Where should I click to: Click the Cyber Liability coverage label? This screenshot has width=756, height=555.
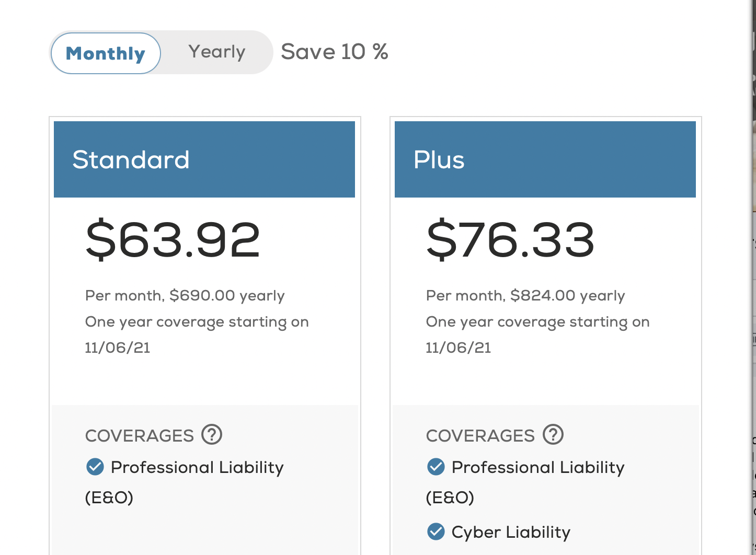point(511,532)
